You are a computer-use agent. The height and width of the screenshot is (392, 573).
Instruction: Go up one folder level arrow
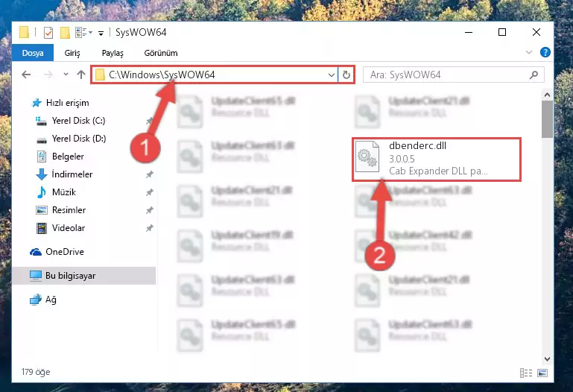click(x=81, y=75)
